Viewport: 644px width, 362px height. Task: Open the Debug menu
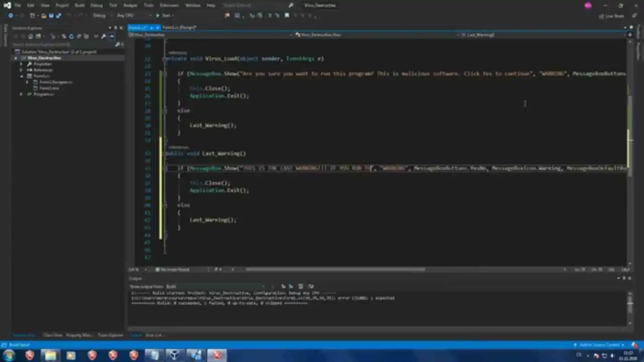pos(97,5)
